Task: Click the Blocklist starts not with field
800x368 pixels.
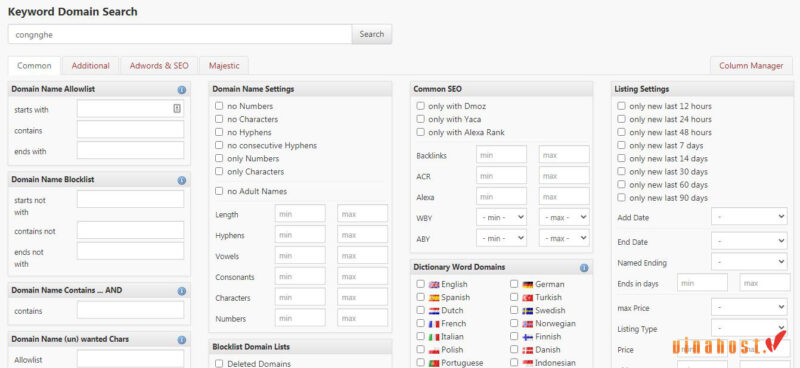Action: pos(131,200)
